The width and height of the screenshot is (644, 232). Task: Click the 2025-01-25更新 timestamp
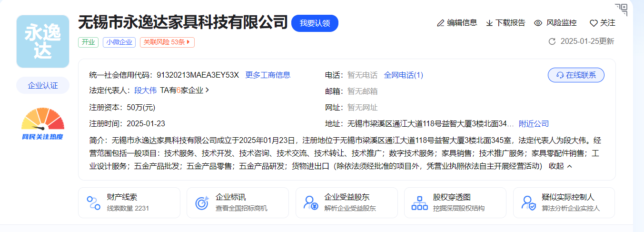587,41
